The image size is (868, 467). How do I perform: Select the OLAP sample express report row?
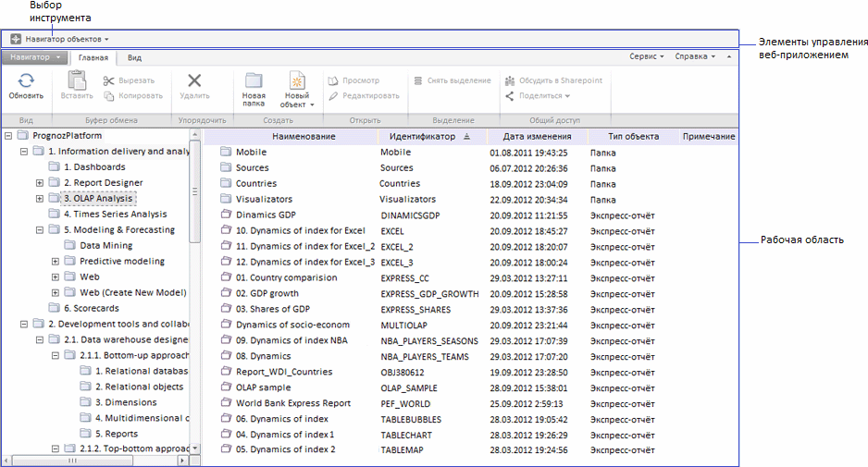(263, 387)
